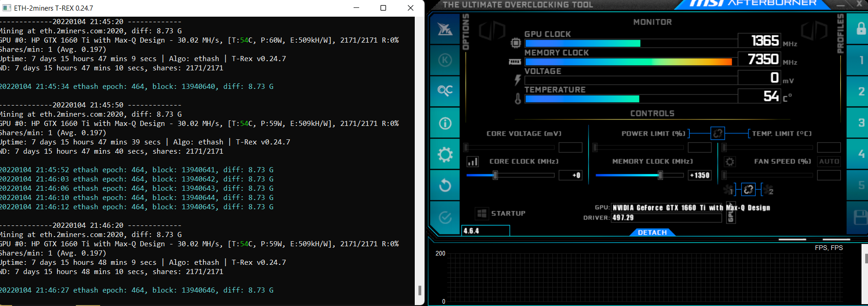Screen dimensions: 868x306
Task: Click the Memory Clock +1350 value field
Action: pos(699,175)
